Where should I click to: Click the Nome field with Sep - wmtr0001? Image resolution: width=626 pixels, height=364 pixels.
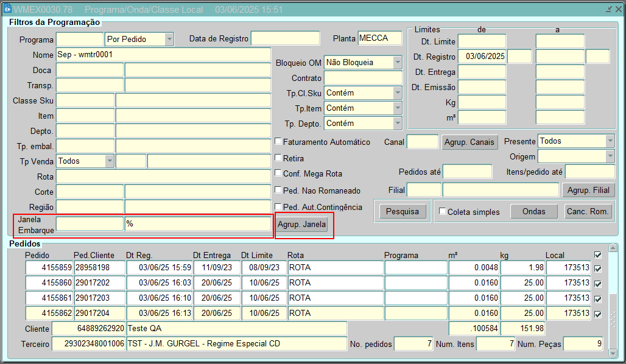pyautogui.click(x=164, y=55)
